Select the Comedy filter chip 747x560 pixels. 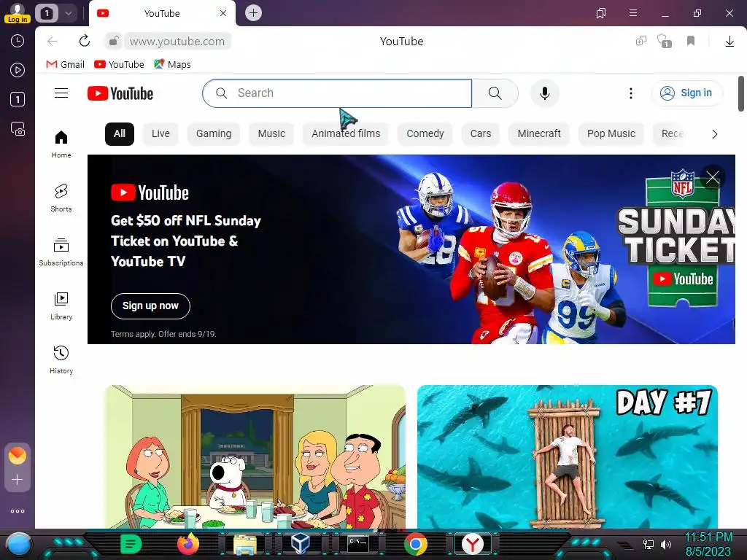click(425, 134)
